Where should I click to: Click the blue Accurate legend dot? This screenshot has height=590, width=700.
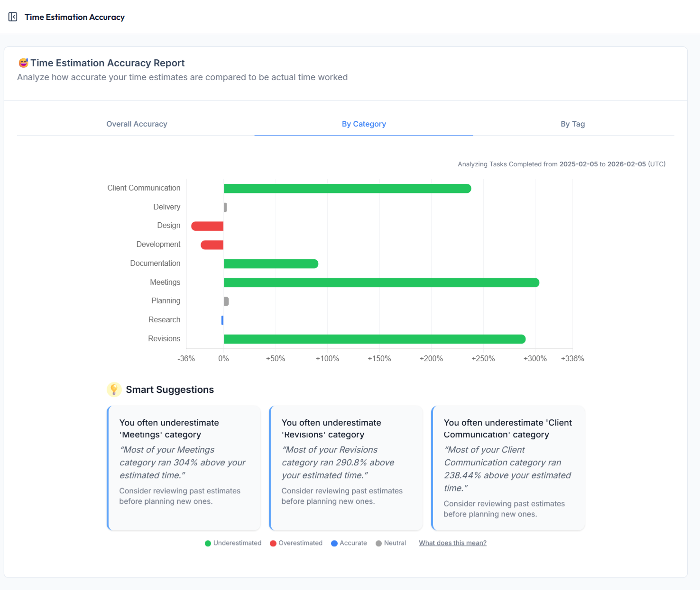334,544
